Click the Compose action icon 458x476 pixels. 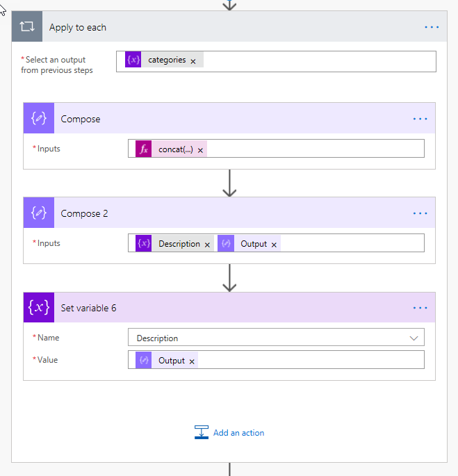click(x=39, y=119)
